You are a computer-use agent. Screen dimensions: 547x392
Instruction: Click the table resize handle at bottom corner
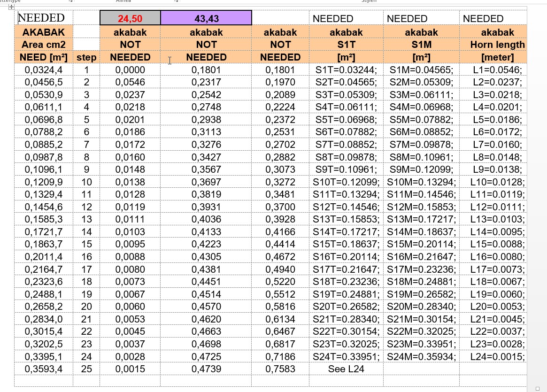538,389
